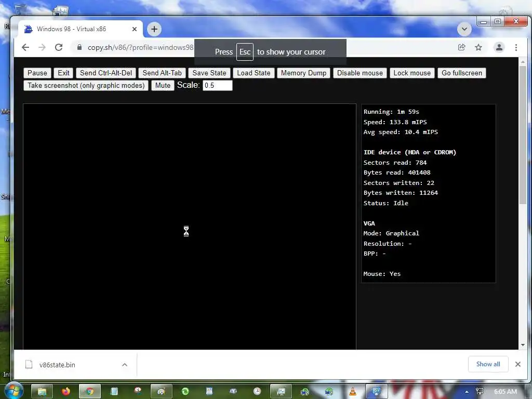Open a new tab with plus button
Viewport: 532px width, 399px height.
(154, 29)
